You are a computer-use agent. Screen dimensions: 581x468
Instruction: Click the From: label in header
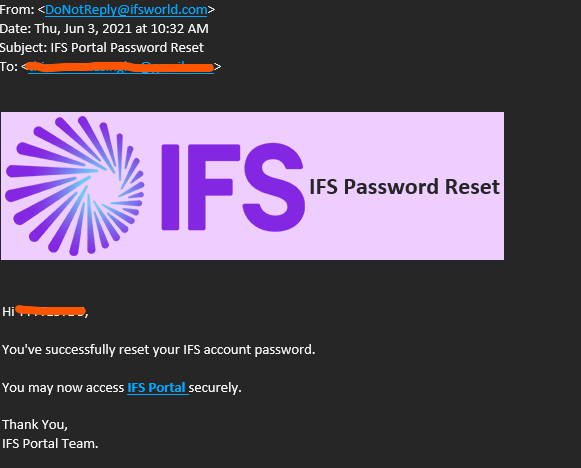tap(17, 10)
